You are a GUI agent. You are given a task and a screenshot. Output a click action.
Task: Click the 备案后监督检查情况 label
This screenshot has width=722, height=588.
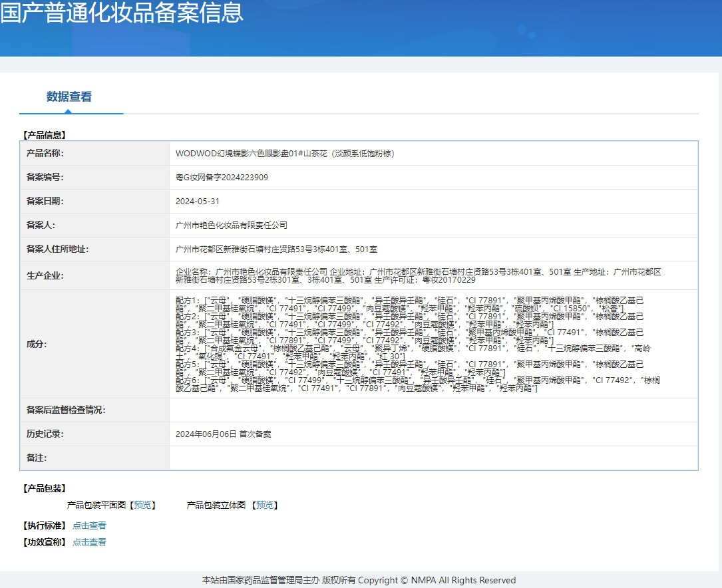coord(66,410)
